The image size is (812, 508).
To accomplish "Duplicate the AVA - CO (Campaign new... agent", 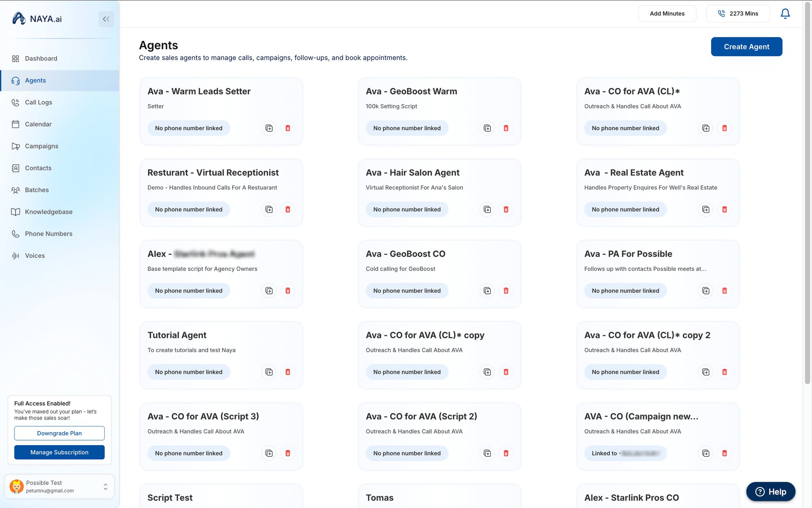I will coord(706,453).
